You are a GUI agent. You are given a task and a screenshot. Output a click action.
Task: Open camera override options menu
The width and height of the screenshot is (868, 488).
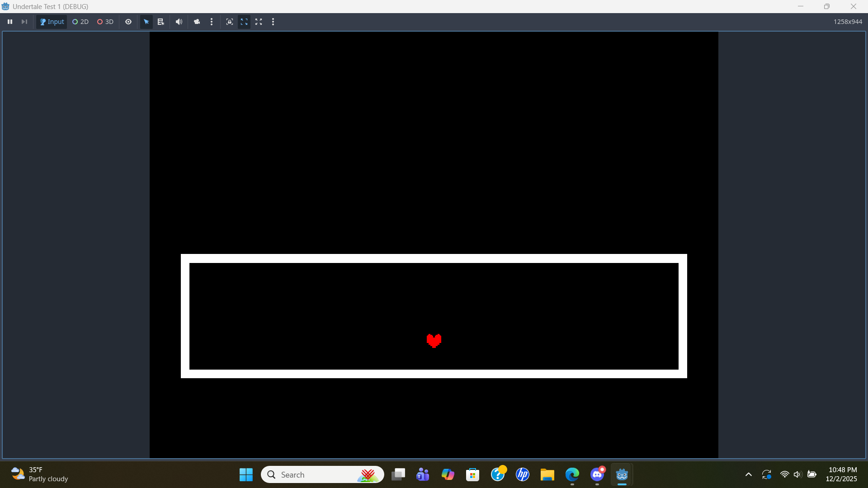tap(212, 22)
